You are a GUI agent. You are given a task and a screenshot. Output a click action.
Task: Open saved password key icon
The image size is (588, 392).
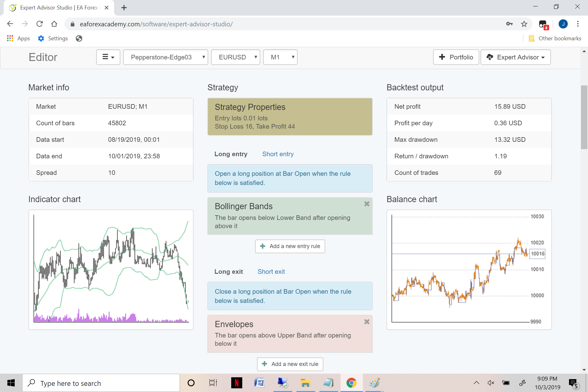(x=509, y=24)
